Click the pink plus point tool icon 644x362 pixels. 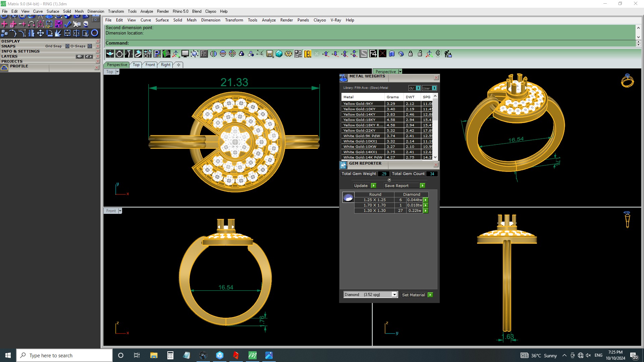[4, 24]
